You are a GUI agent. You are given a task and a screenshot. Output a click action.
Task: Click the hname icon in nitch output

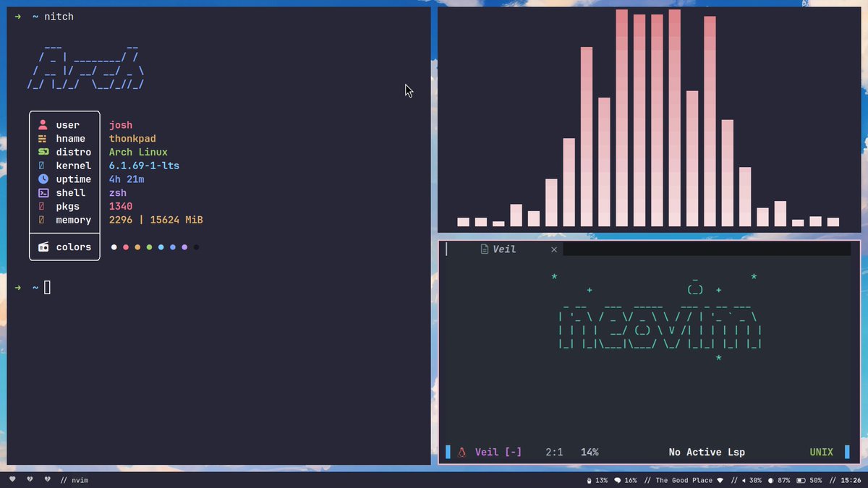point(43,139)
